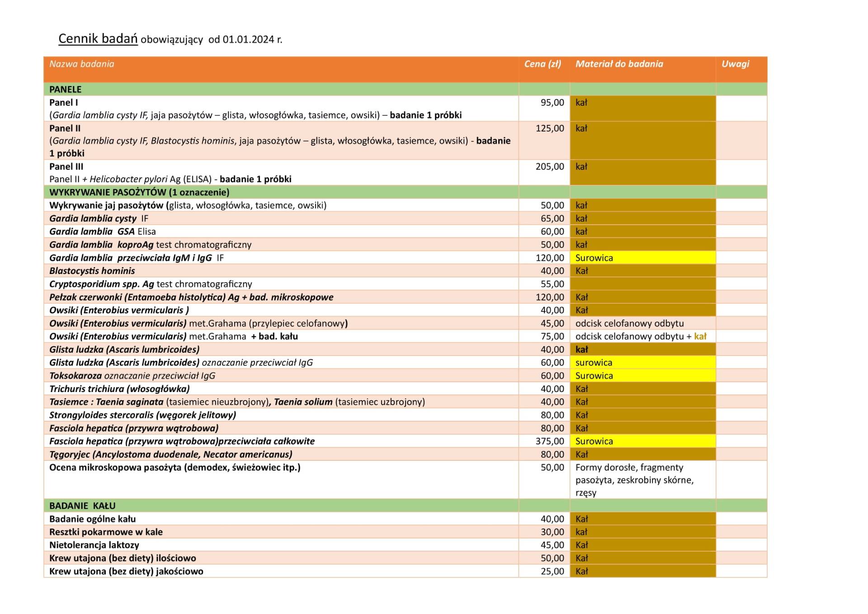868x614 pixels.
Task: Click 'WYKRYWANIE PASOŻYTÓW (1 oznaczenie)' section header
Action: coord(139,193)
